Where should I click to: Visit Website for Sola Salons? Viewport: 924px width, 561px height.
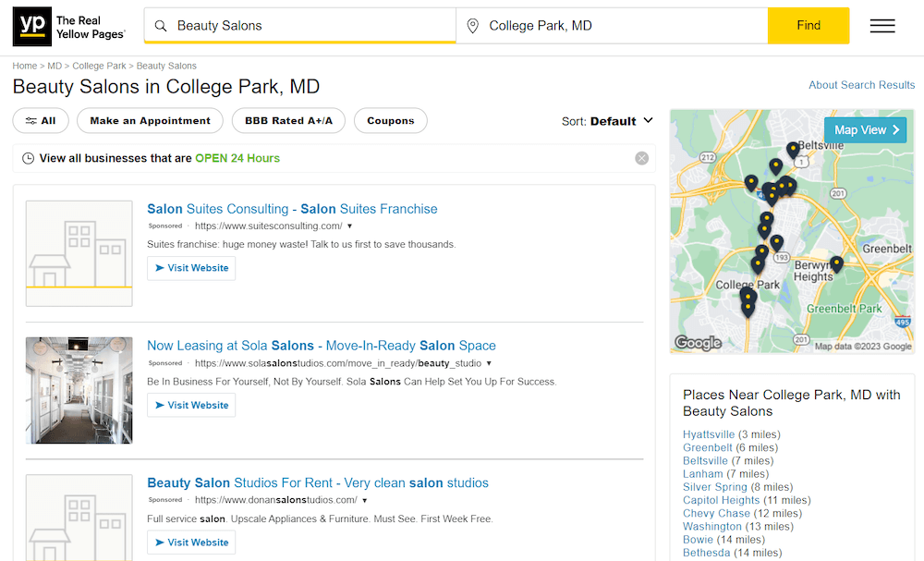[x=191, y=406]
